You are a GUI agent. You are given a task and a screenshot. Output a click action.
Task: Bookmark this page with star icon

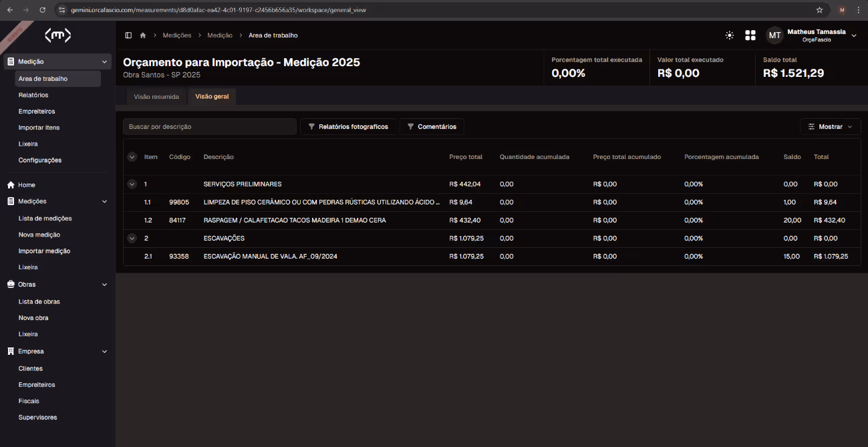tap(819, 10)
